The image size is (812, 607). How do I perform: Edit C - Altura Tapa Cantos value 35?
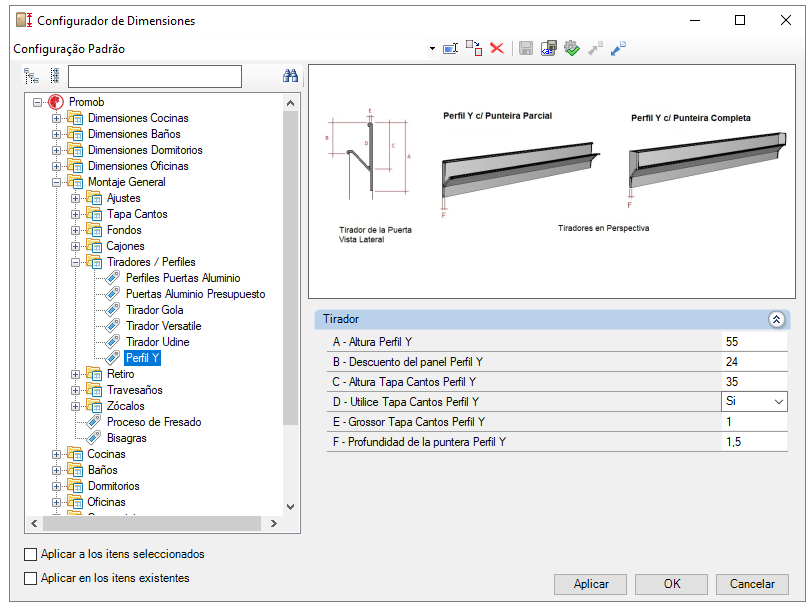pos(754,382)
